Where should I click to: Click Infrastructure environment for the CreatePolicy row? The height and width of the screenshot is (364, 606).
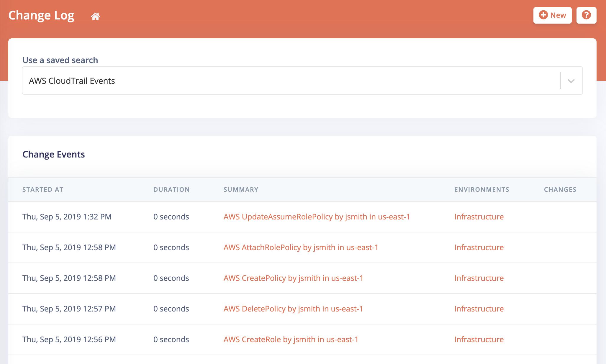point(479,278)
